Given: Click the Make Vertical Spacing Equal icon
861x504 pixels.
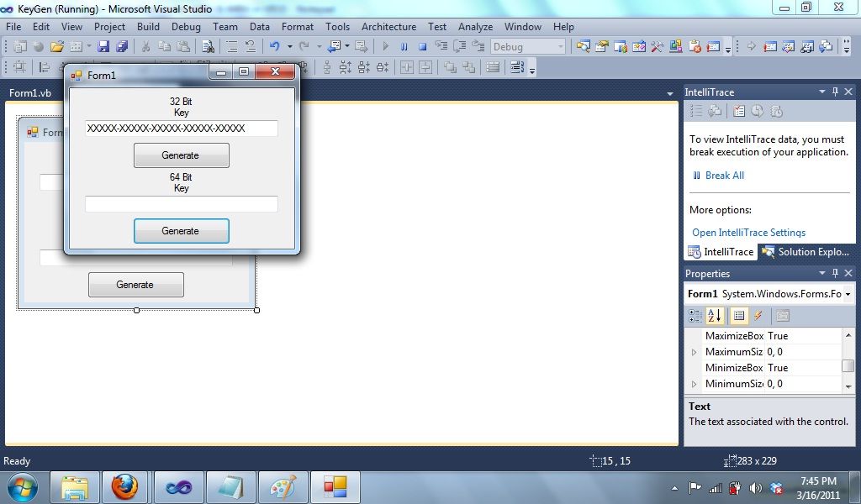Looking at the screenshot, I should pyautogui.click(x=327, y=67).
